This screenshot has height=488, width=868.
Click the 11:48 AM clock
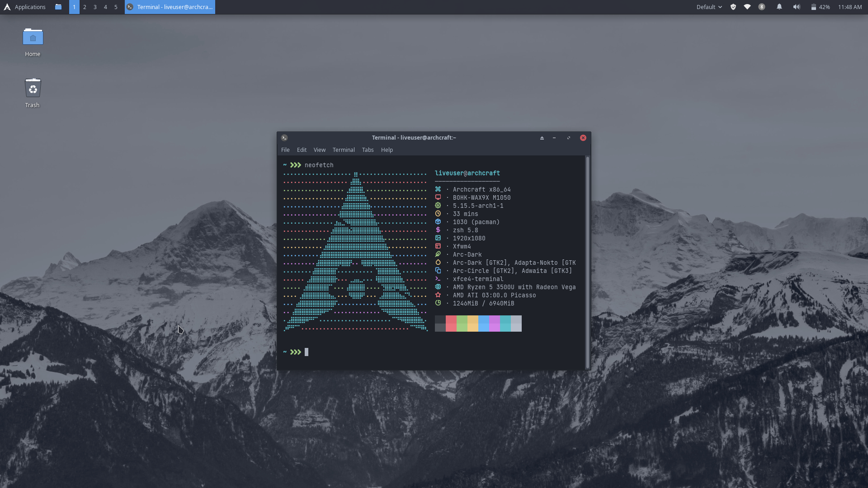[x=850, y=7]
